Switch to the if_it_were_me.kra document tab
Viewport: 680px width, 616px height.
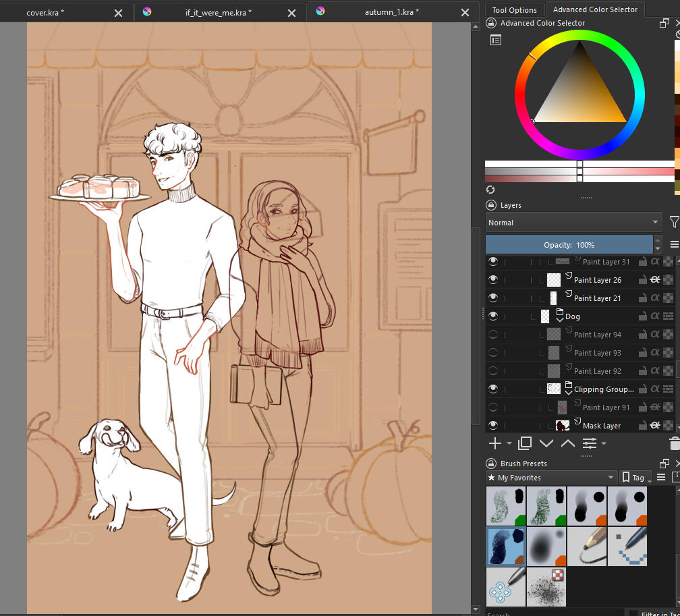(219, 12)
